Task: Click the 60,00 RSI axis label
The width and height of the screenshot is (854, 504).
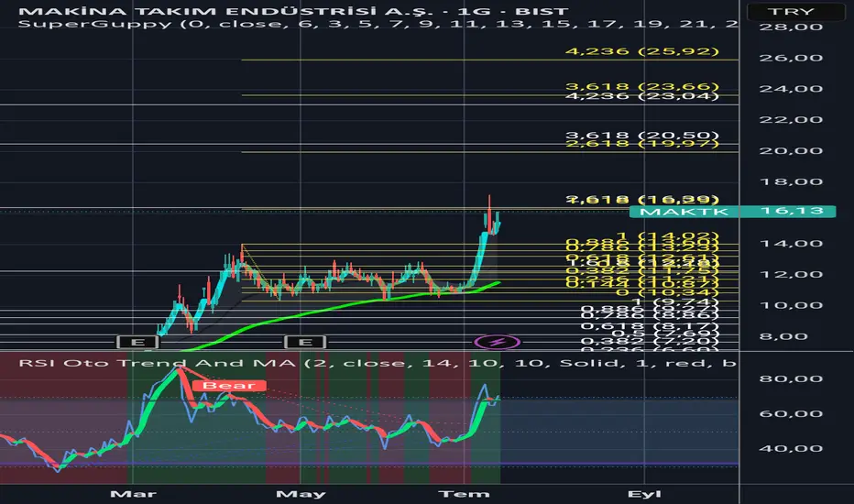Action: [791, 413]
